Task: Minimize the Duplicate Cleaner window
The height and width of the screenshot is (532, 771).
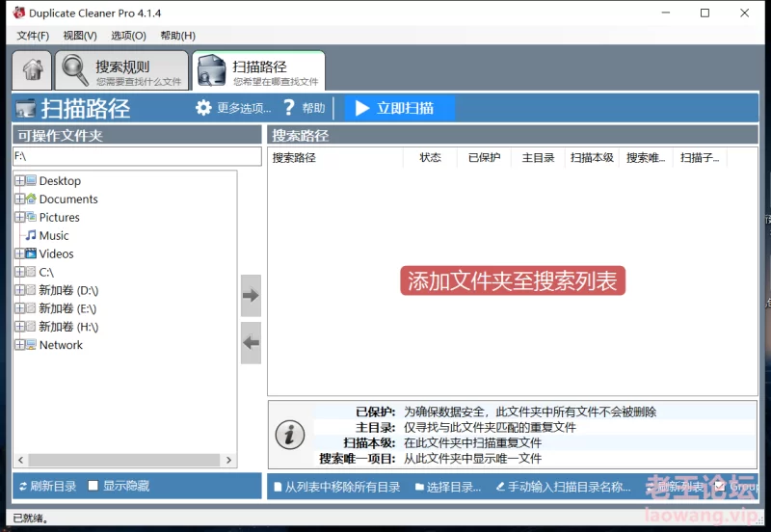Action: (x=666, y=13)
